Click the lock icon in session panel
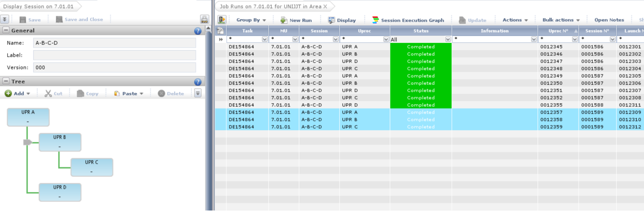The image size is (644, 215). click(x=204, y=19)
